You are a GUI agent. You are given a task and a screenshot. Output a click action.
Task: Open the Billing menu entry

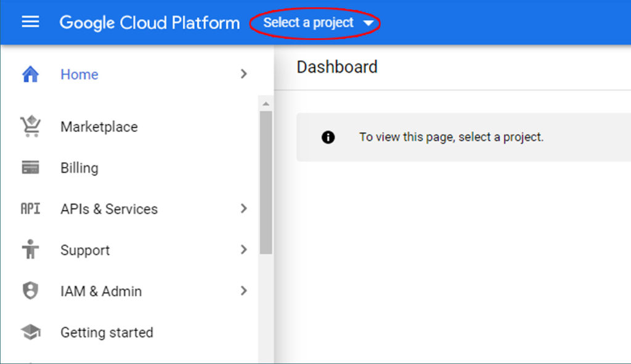click(79, 168)
